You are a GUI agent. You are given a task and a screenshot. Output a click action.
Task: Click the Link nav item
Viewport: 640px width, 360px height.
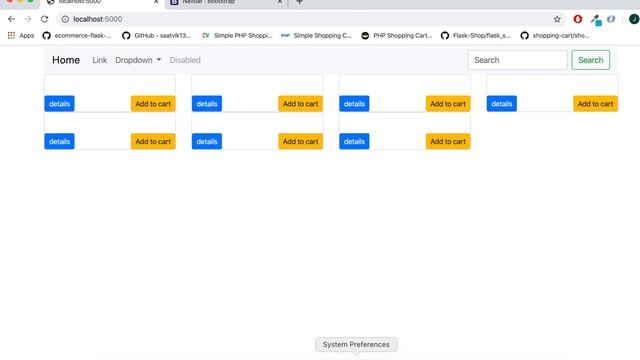pos(100,60)
